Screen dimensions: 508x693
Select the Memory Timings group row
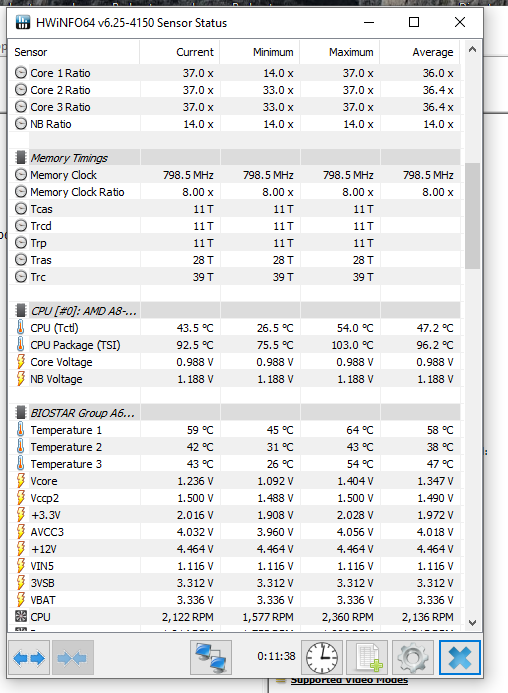point(234,158)
